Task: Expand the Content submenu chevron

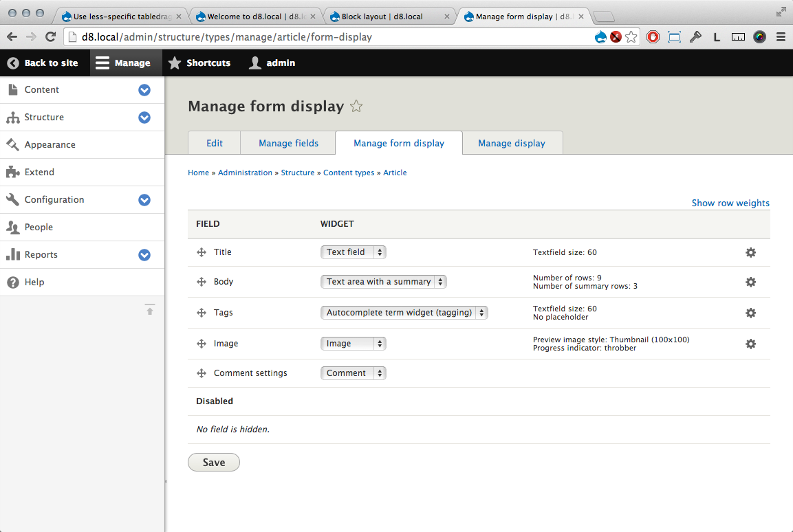Action: [x=144, y=90]
